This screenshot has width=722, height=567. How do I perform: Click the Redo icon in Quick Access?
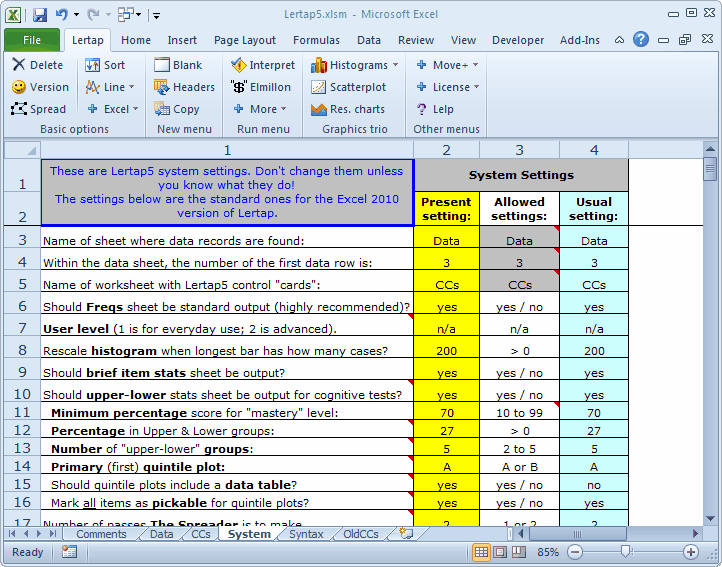(x=93, y=15)
